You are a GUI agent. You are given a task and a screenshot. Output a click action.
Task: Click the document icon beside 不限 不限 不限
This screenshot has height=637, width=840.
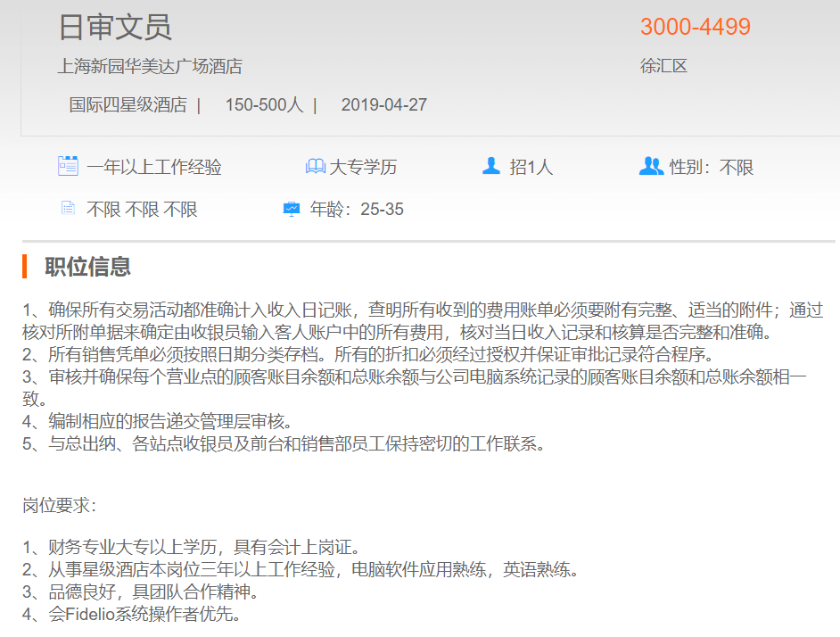(x=68, y=209)
